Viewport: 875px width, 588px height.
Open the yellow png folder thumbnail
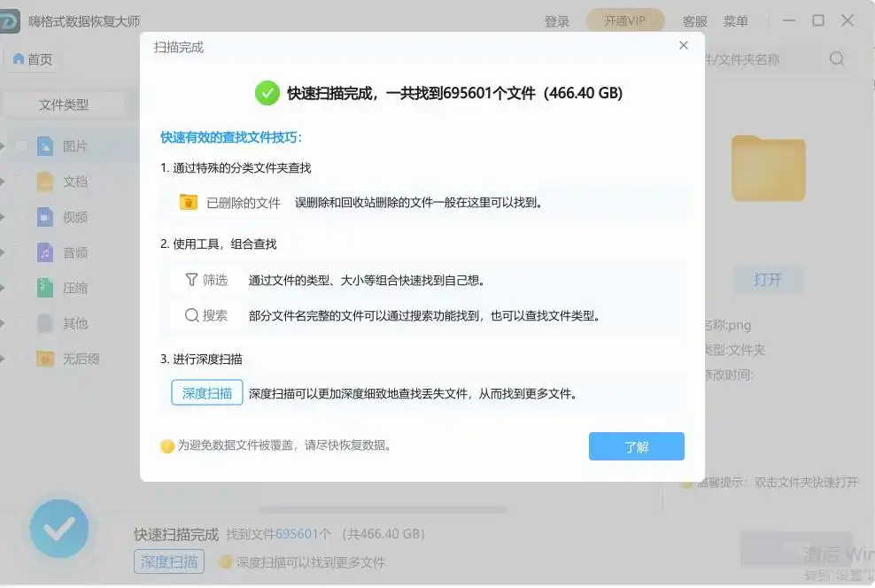coord(767,168)
